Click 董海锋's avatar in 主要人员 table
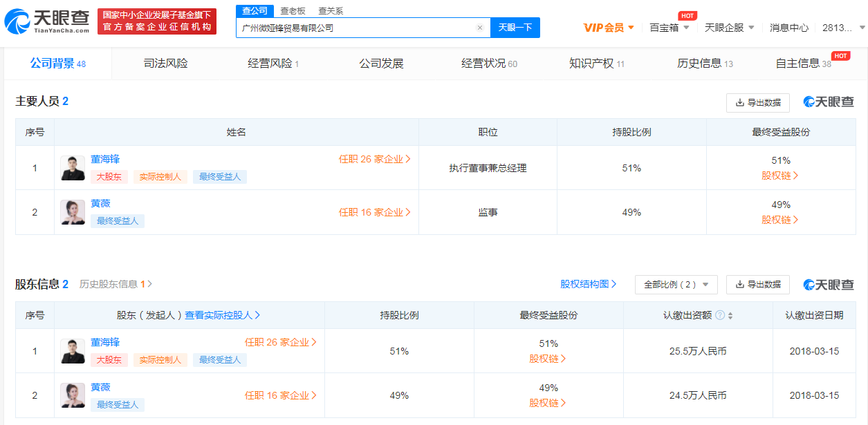 click(73, 168)
